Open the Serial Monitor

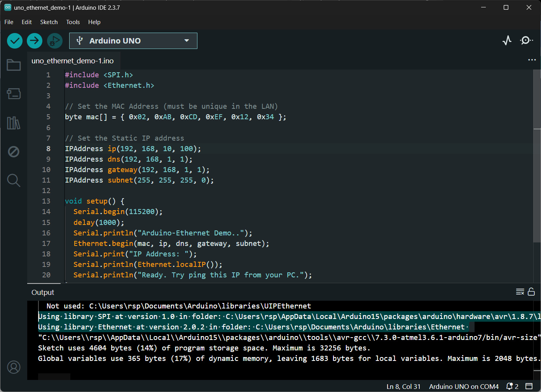(526, 40)
